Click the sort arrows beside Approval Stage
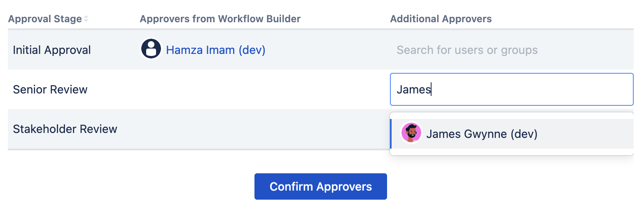The image size is (644, 205). point(86,19)
